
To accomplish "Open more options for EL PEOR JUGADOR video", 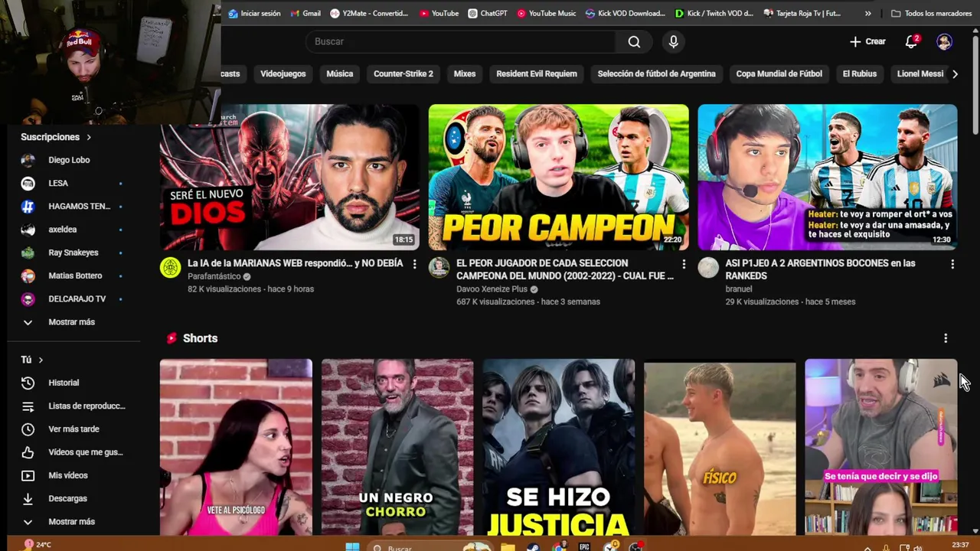I will 684,264.
